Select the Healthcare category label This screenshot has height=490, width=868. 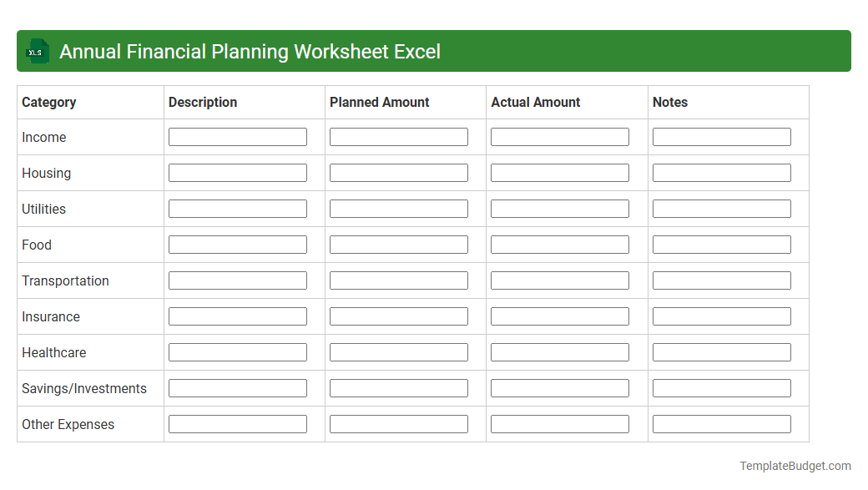tap(53, 352)
